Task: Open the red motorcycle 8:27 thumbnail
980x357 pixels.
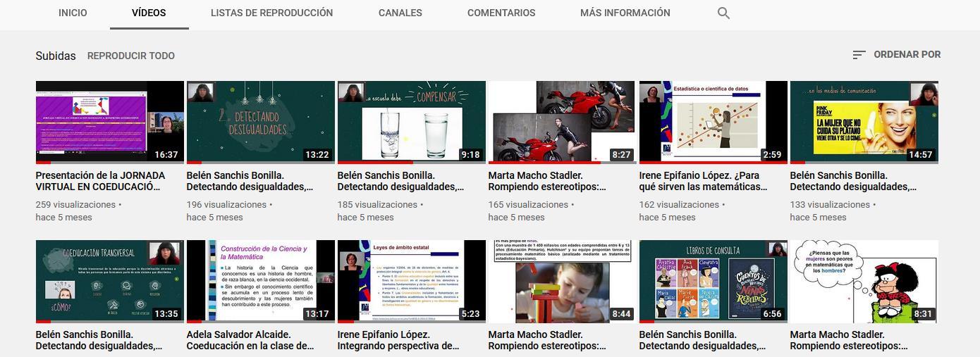Action: (x=563, y=123)
